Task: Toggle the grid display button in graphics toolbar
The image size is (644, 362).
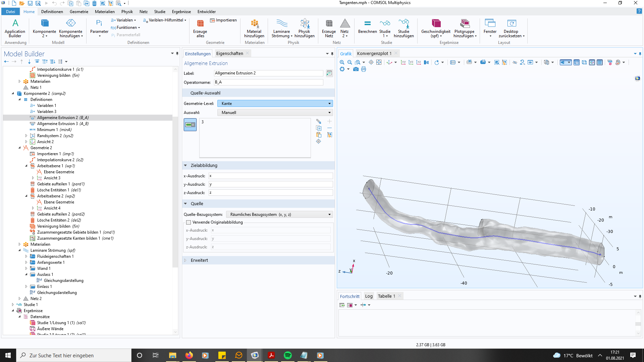Action: (x=600, y=62)
